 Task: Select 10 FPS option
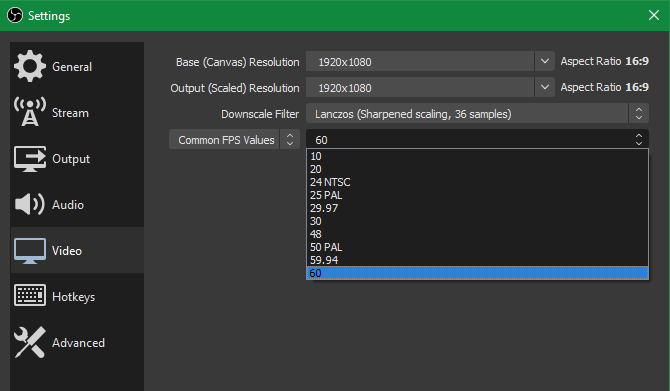pyautogui.click(x=477, y=156)
